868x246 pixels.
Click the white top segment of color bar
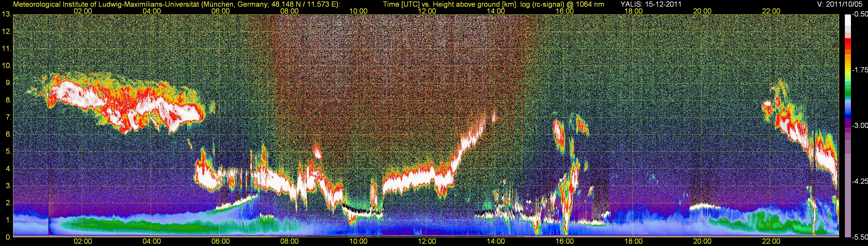(847, 20)
